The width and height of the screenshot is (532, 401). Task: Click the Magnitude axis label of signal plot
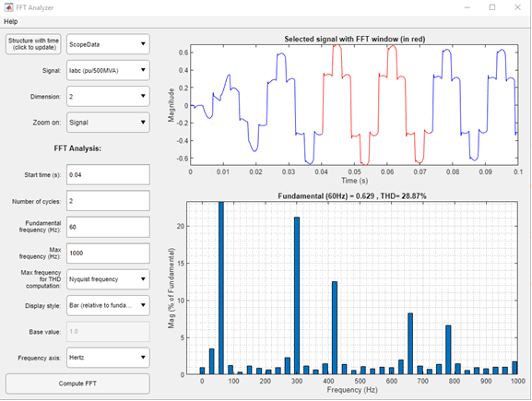(171, 105)
